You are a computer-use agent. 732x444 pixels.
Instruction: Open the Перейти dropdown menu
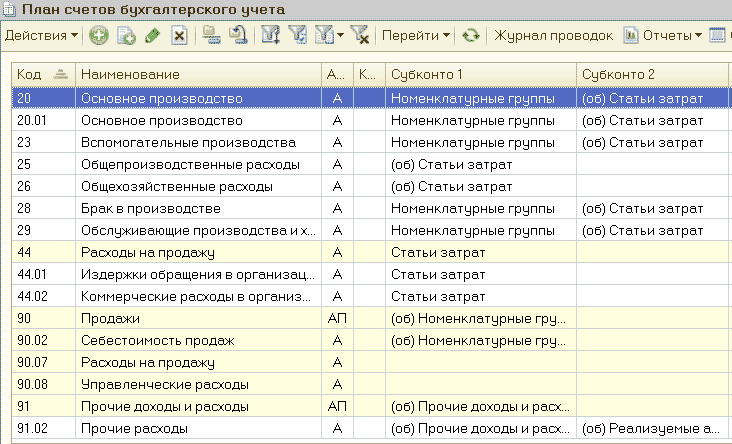click(x=416, y=35)
